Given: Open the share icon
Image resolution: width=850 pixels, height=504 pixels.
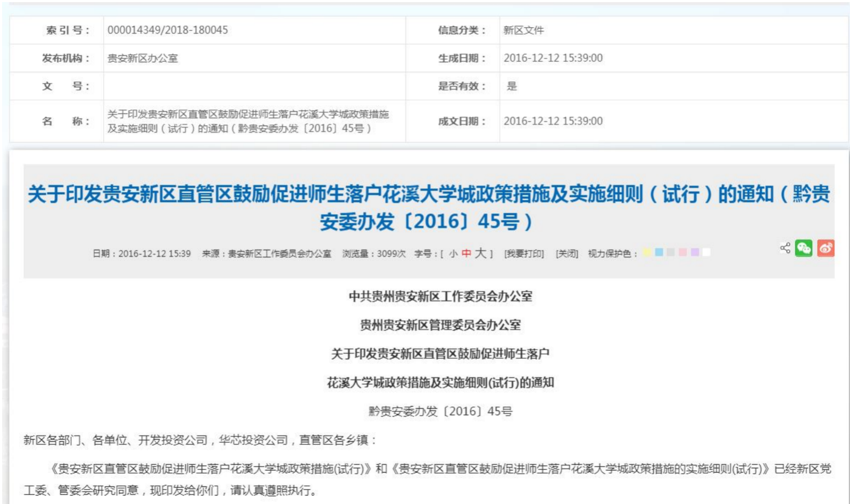Looking at the screenshot, I should click(785, 248).
